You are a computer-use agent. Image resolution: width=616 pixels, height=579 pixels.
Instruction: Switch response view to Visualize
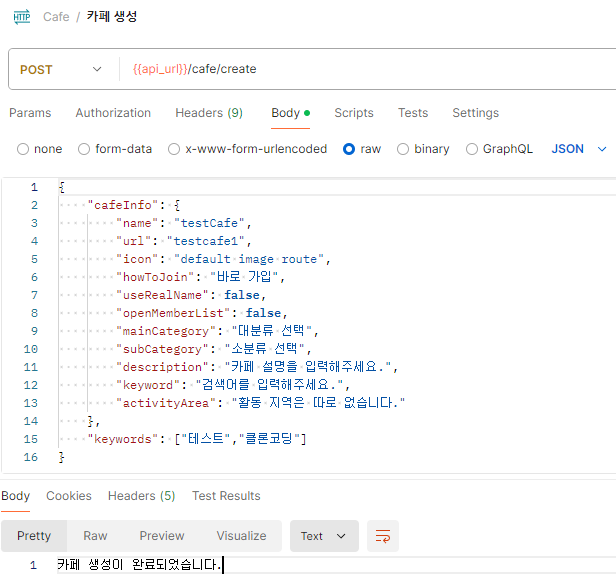tap(241, 536)
